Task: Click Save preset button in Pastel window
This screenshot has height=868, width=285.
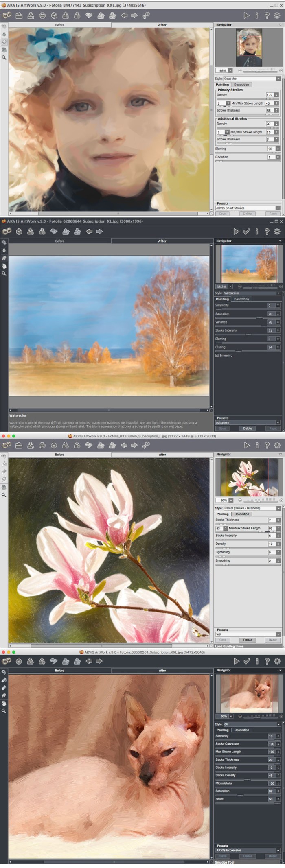Action: pyautogui.click(x=223, y=640)
